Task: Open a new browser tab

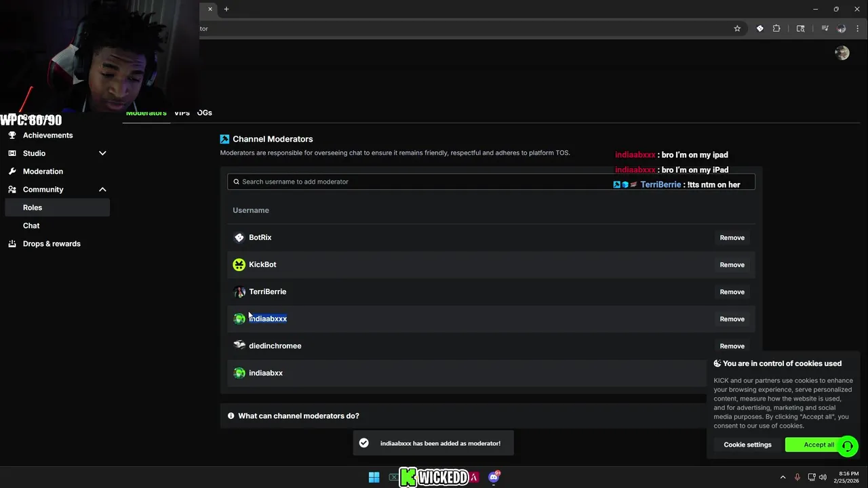Action: (x=226, y=9)
